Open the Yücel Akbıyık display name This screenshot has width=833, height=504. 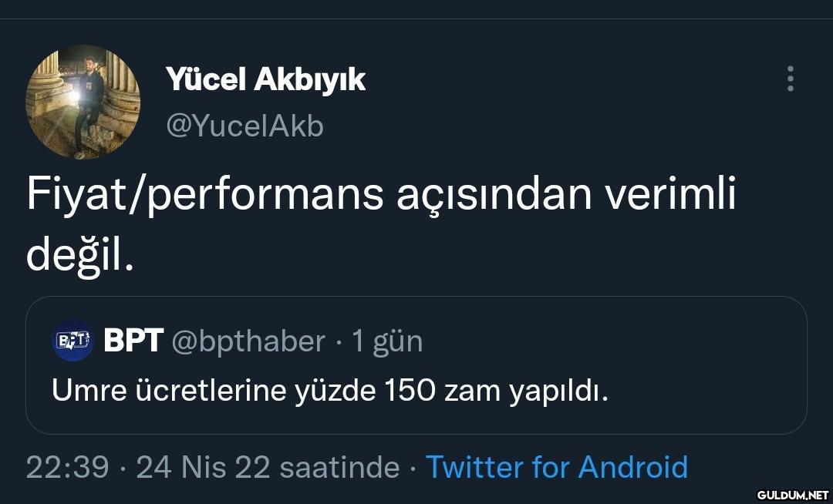[x=265, y=79]
